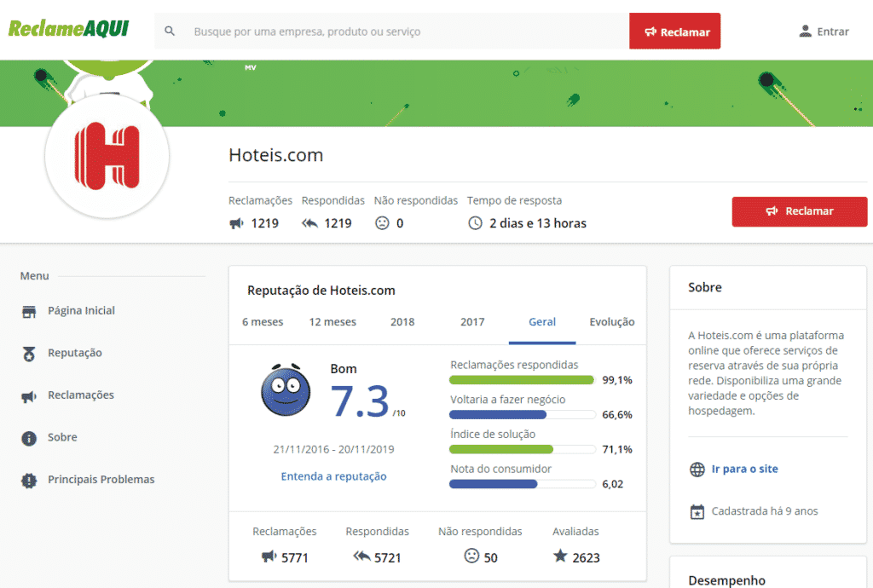The height and width of the screenshot is (588, 873).
Task: Click the Reclamações respondidas progress bar
Action: (x=523, y=380)
